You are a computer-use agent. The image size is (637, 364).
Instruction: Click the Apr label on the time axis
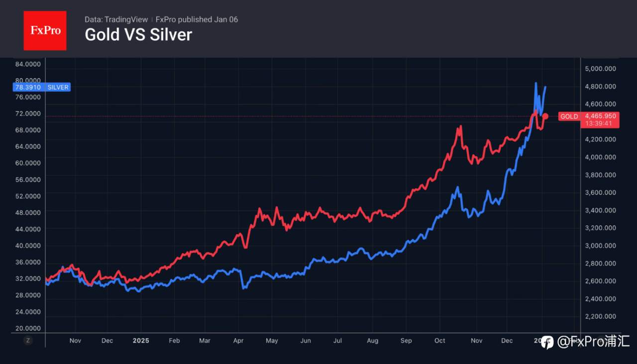click(x=238, y=341)
